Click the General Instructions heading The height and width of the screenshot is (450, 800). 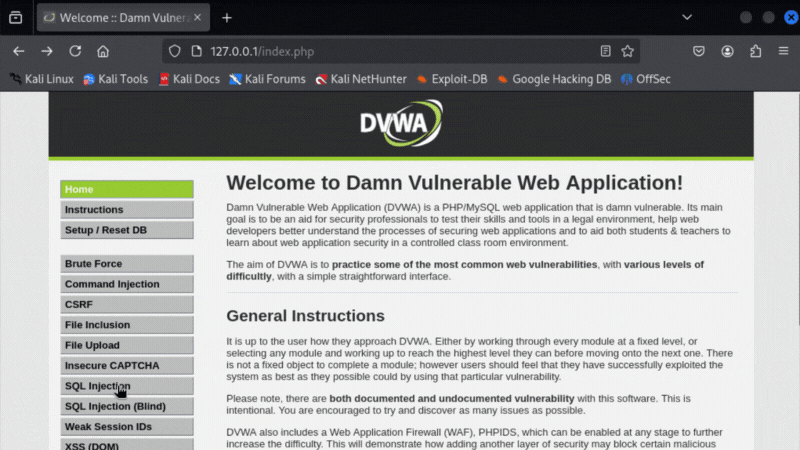point(305,316)
